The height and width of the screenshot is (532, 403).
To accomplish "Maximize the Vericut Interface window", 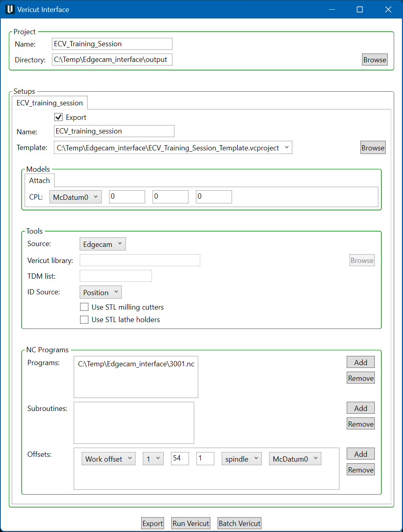I will tap(360, 9).
